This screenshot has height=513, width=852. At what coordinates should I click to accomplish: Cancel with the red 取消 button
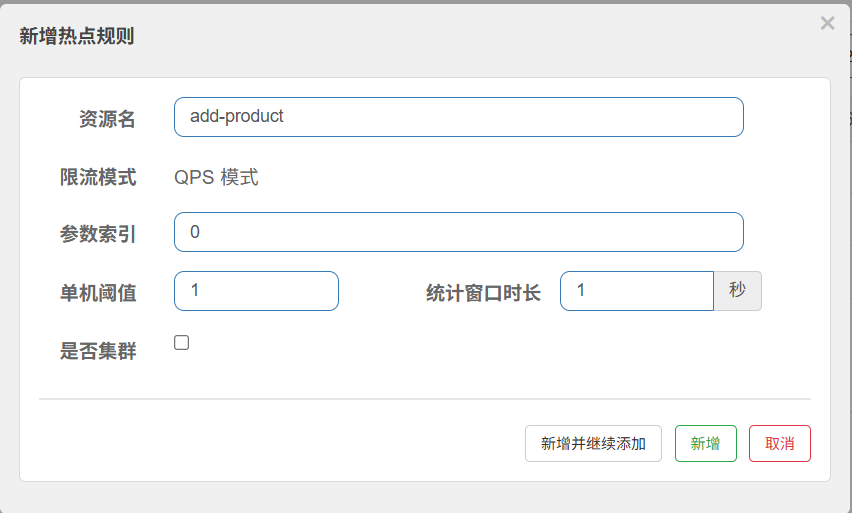click(x=779, y=444)
